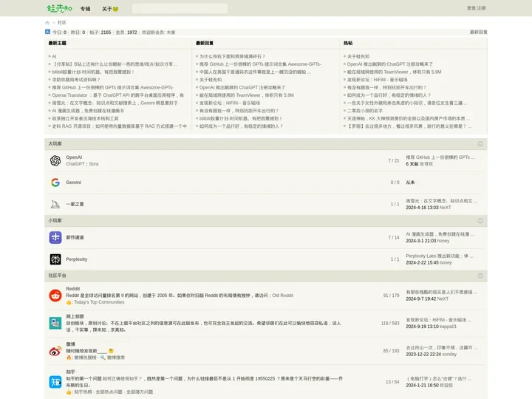Open the 知乎 forum title
Image resolution: width=532 pixels, height=399 pixels.
point(70,372)
